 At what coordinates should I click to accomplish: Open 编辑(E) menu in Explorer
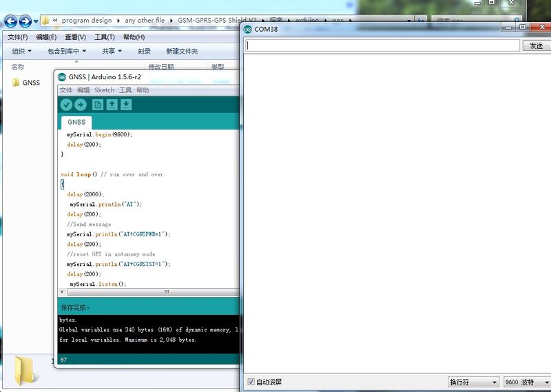pyautogui.click(x=46, y=37)
